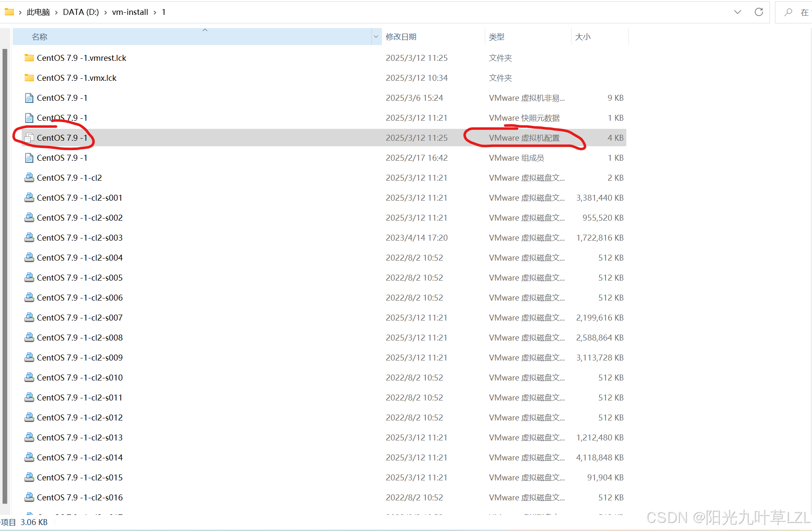Click the icon of the VMware 快照元数据 file
This screenshot has height=531, width=812.
point(29,118)
